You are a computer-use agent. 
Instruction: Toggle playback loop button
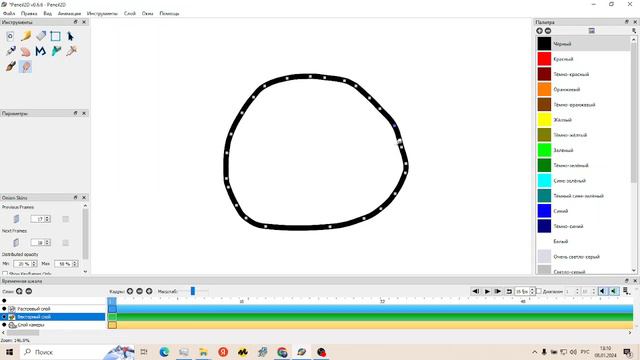[x=509, y=291]
